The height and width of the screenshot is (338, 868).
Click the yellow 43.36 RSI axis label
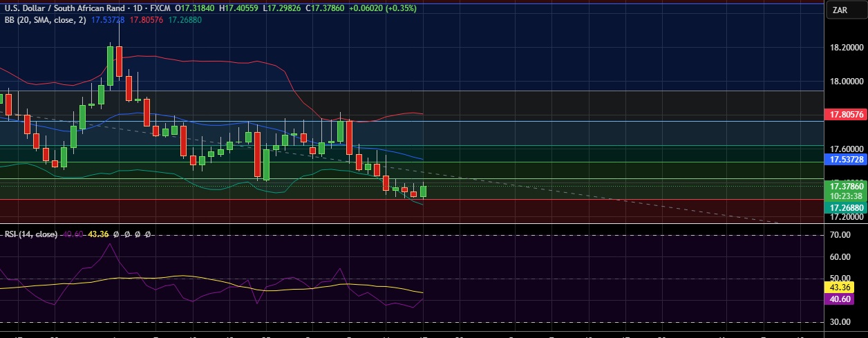point(840,287)
